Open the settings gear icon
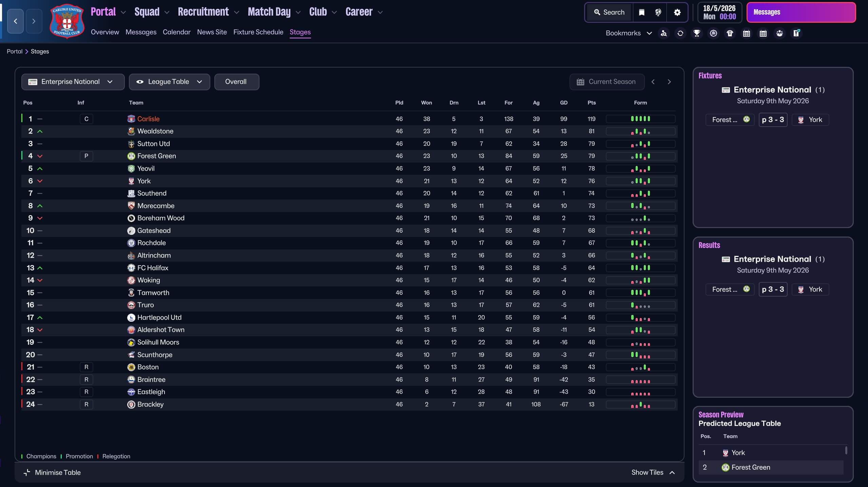Viewport: 868px width, 487px height. pos(677,13)
